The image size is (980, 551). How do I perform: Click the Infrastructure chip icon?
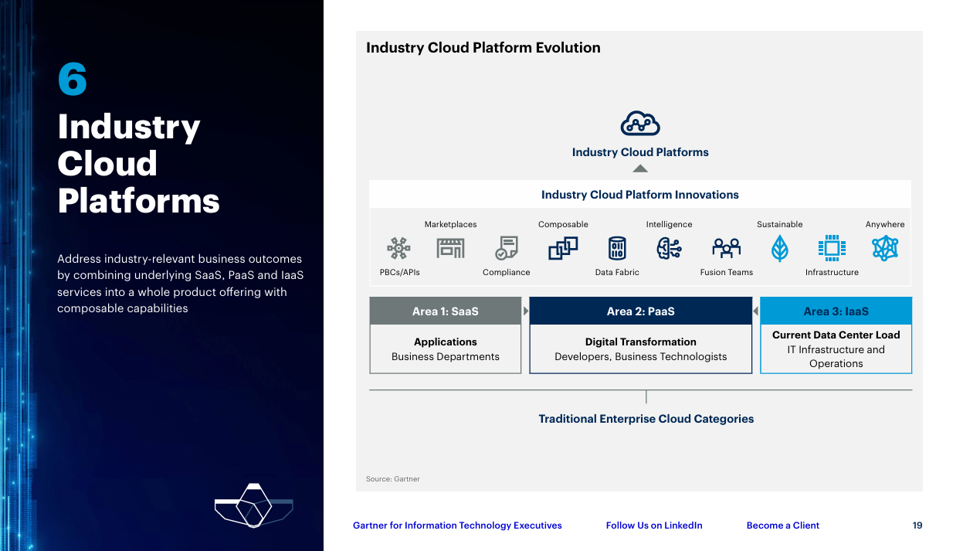pyautogui.click(x=832, y=248)
